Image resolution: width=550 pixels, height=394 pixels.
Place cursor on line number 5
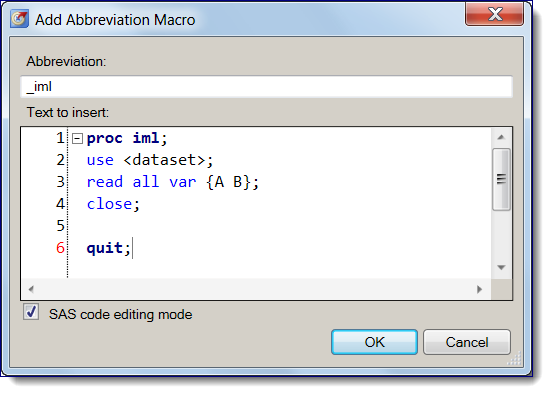(61, 226)
